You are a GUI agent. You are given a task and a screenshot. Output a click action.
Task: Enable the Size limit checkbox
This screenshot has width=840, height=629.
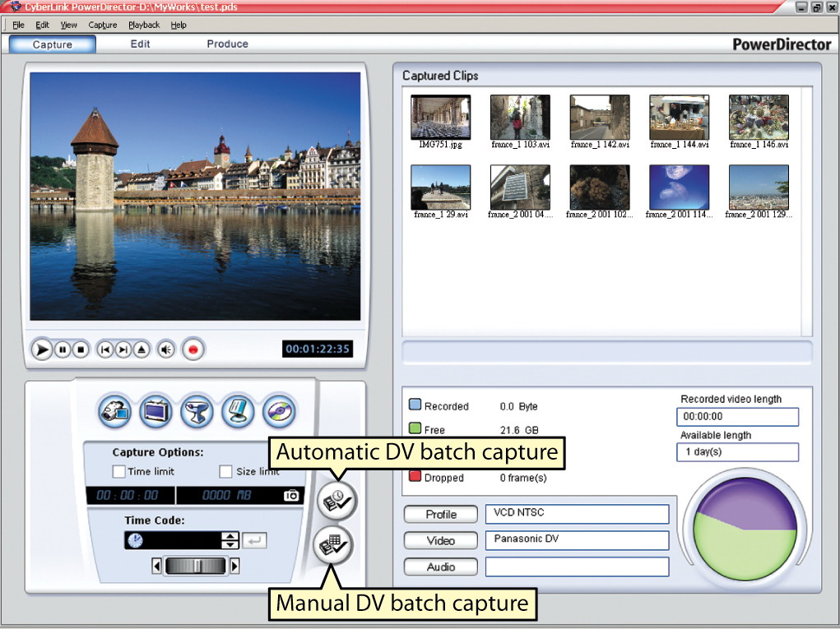pyautogui.click(x=226, y=472)
